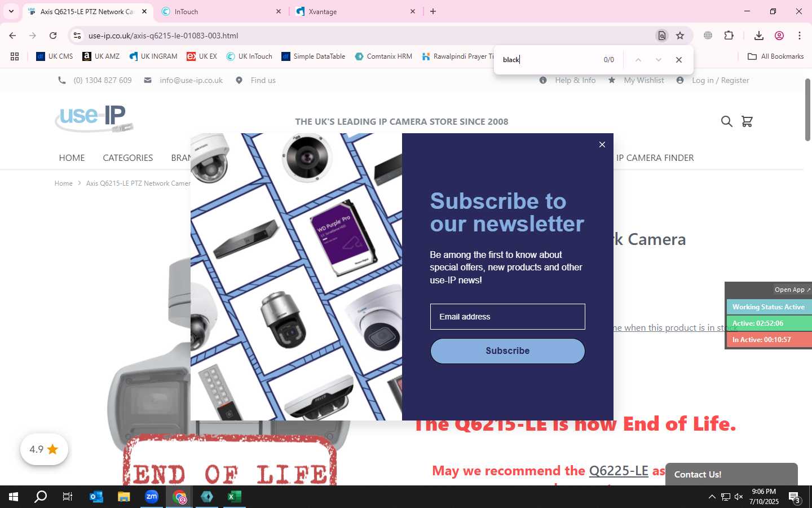
Task: Open Outlook from the taskbar
Action: pyautogui.click(x=96, y=497)
